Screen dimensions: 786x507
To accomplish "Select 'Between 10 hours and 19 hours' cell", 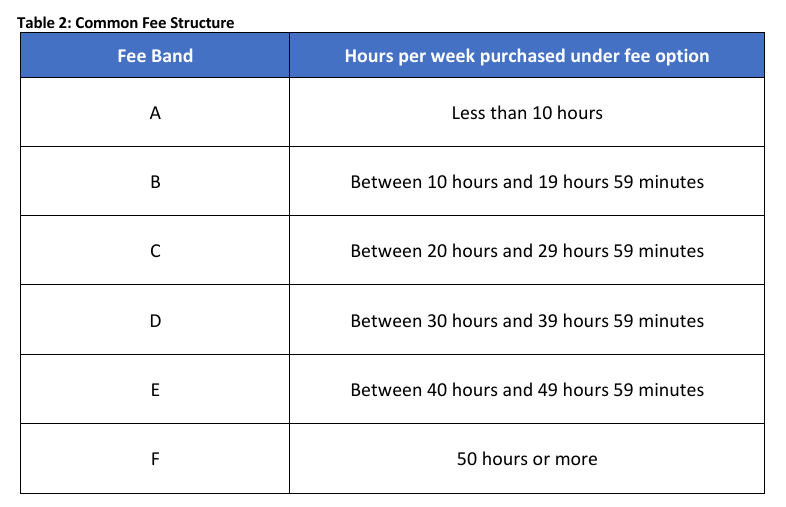I will pos(526,182).
